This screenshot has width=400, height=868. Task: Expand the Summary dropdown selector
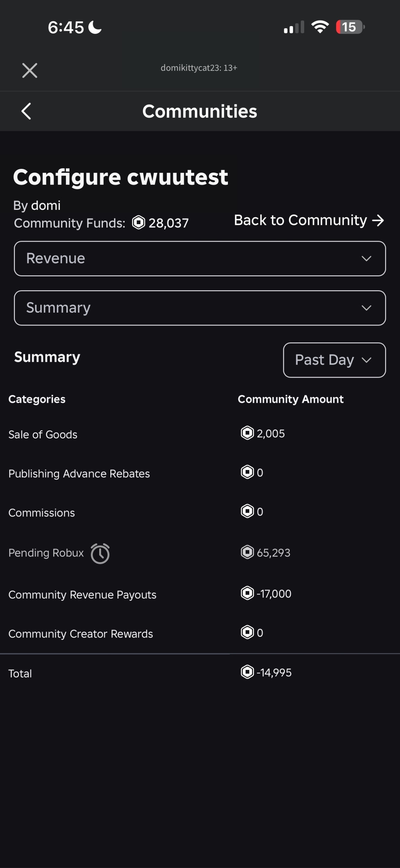point(200,308)
